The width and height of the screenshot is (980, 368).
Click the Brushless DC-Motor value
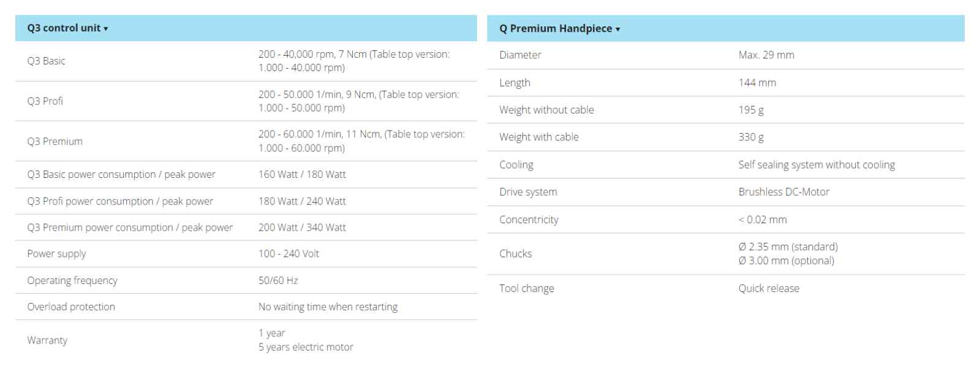(x=784, y=192)
